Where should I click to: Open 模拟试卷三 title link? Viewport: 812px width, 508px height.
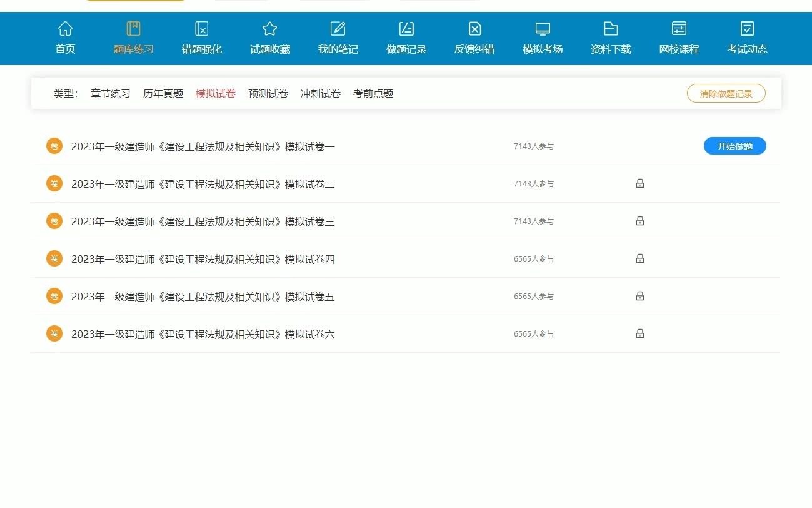(203, 222)
